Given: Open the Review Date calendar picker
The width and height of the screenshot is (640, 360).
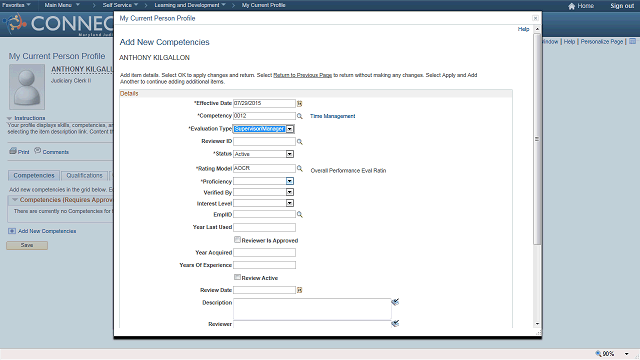Looking at the screenshot, I should [x=300, y=290].
